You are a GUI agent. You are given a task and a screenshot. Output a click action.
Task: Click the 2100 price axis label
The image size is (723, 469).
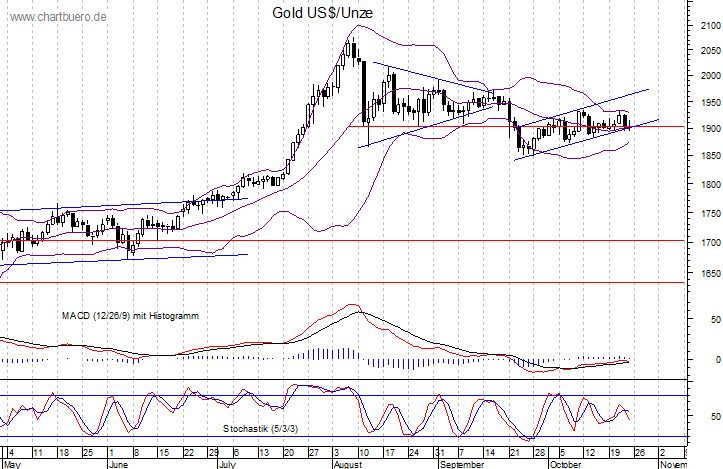click(711, 26)
